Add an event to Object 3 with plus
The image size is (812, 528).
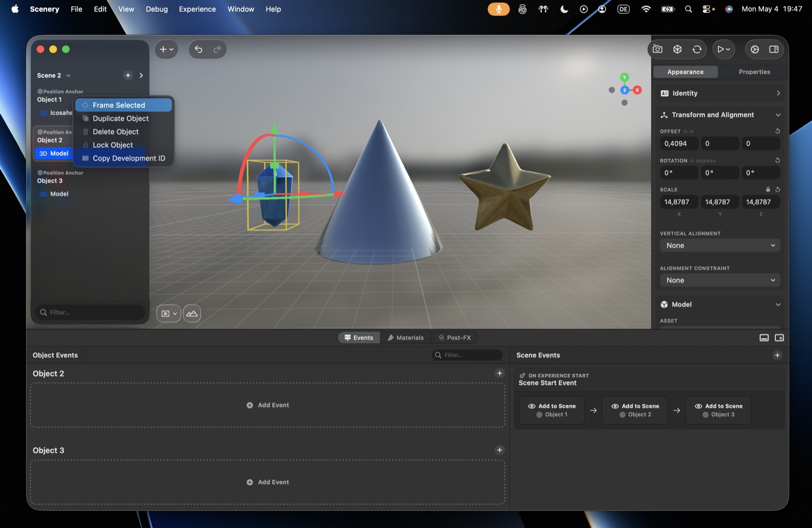(x=500, y=450)
